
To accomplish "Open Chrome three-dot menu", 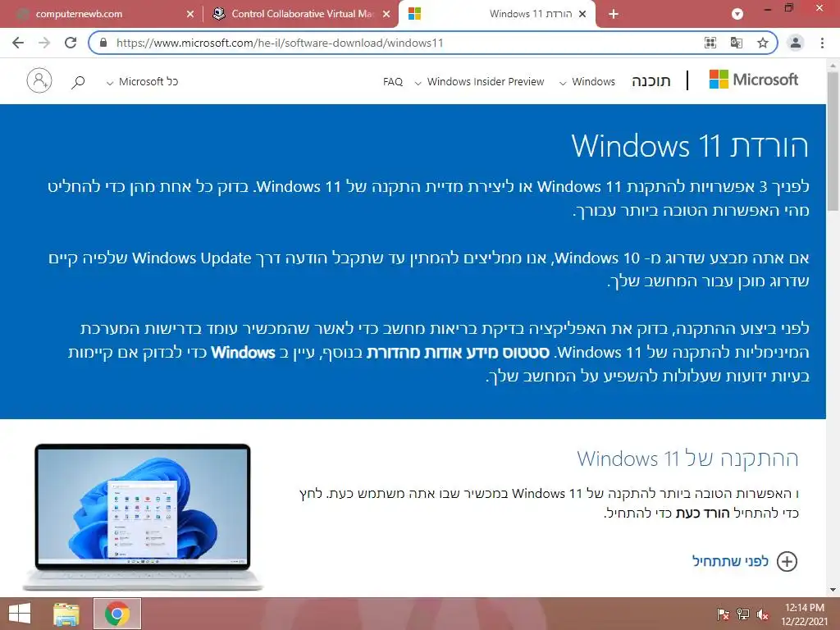I will (x=822, y=43).
